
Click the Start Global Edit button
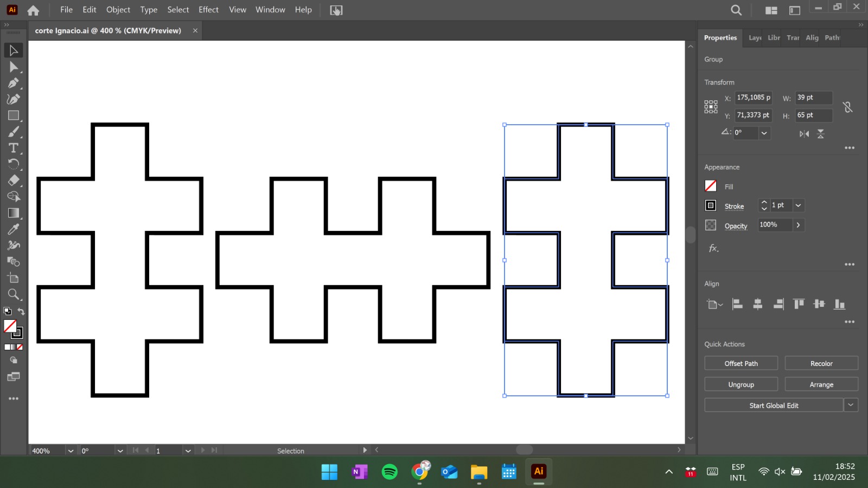point(774,405)
